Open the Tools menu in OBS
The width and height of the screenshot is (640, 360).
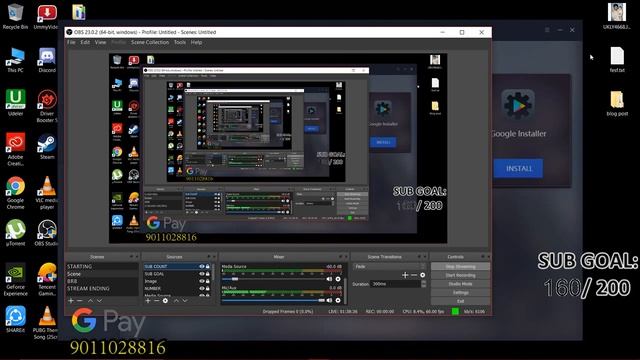(180, 42)
